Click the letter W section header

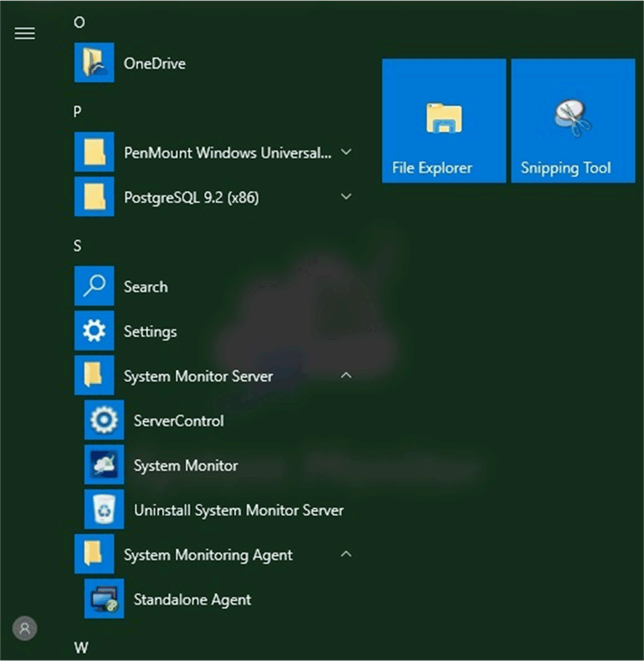point(81,647)
